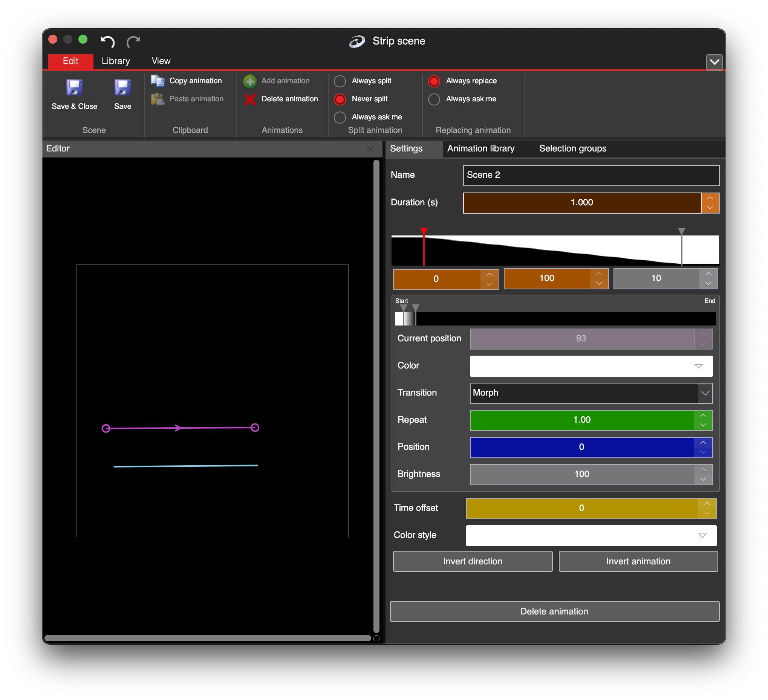768x700 pixels.
Task: Open the Edit ribbon tab
Action: click(70, 61)
